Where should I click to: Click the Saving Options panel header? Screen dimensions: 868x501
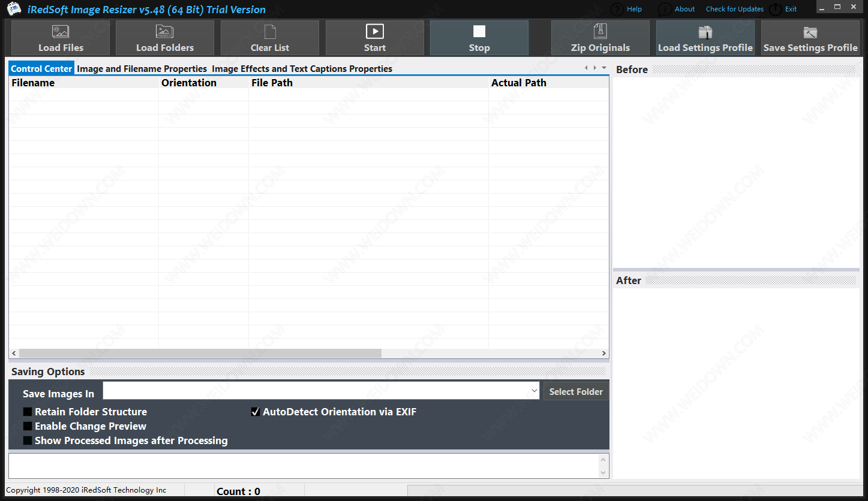pyautogui.click(x=309, y=372)
